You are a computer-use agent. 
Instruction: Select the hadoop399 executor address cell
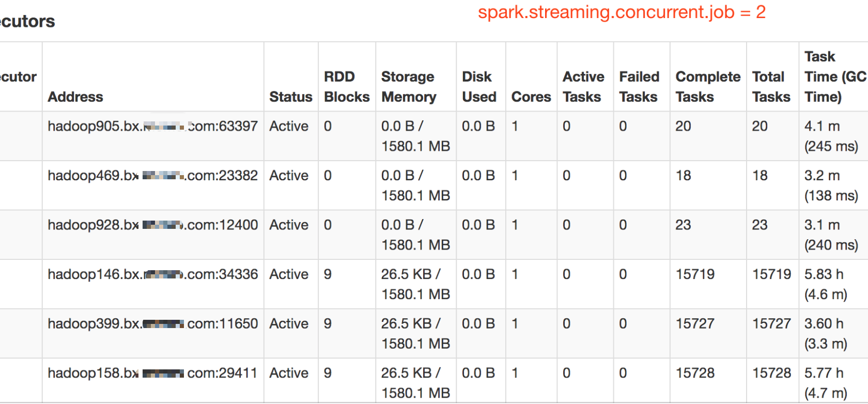(x=152, y=323)
